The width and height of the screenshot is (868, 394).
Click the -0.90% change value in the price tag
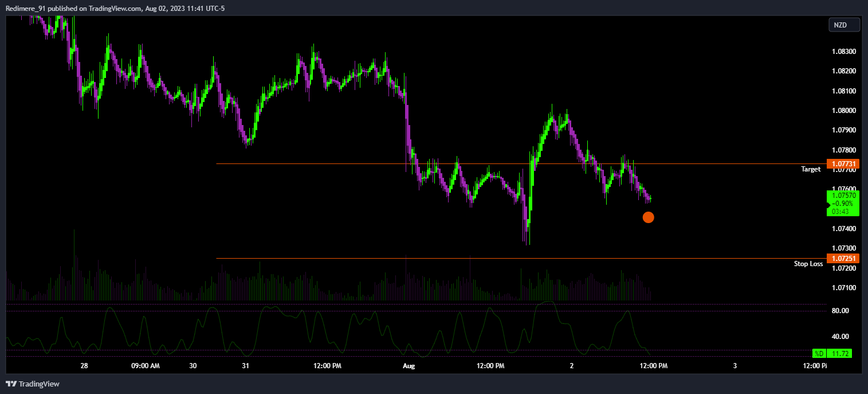843,203
